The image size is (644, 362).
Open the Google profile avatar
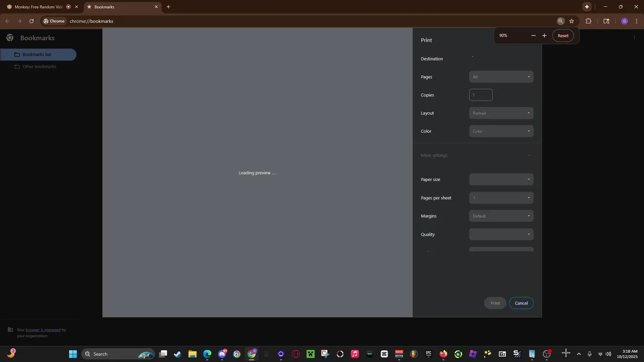[624, 21]
